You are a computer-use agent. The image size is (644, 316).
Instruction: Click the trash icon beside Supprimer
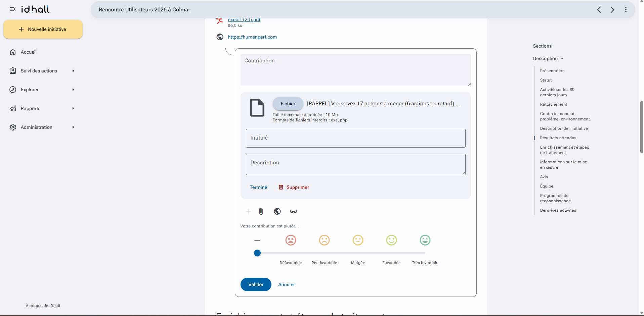(x=281, y=187)
